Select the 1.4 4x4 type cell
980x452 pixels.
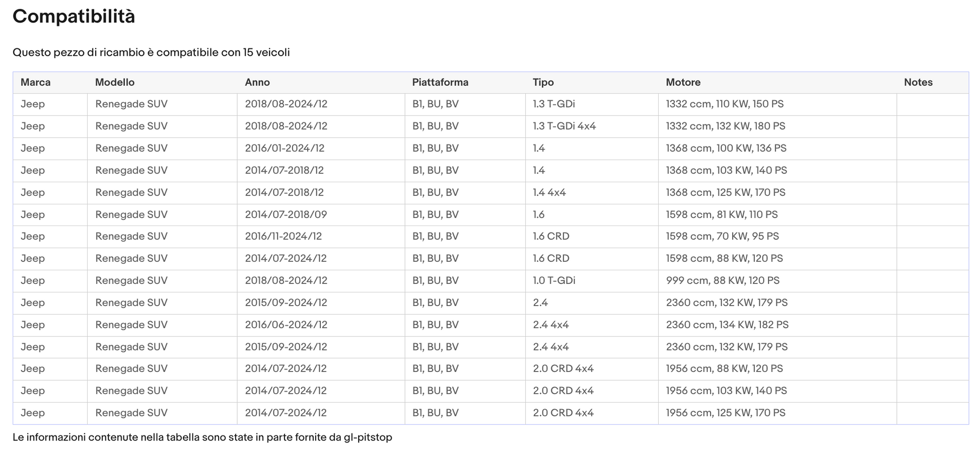click(x=549, y=192)
